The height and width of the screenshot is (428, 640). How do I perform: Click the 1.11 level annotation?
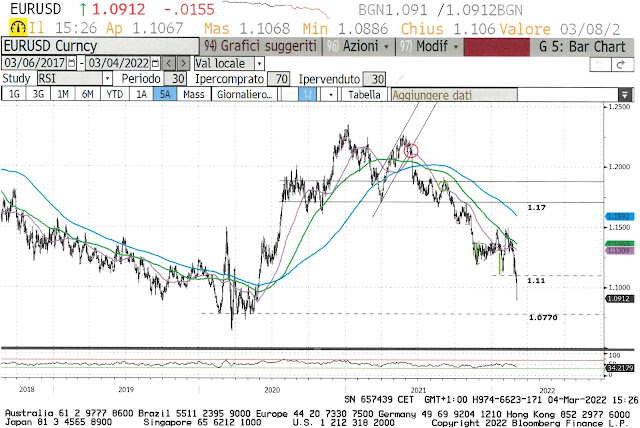coord(536,281)
